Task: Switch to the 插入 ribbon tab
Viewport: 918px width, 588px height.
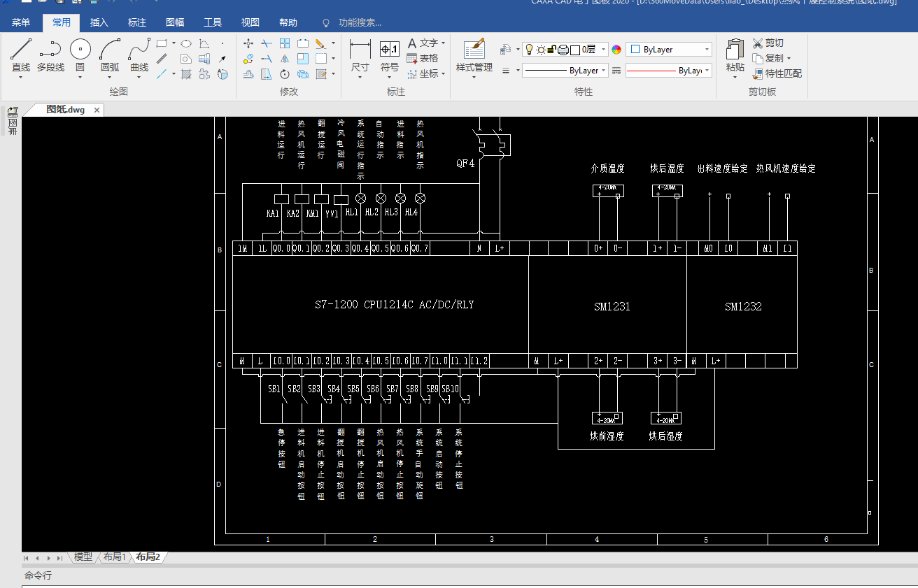Action: 99,23
